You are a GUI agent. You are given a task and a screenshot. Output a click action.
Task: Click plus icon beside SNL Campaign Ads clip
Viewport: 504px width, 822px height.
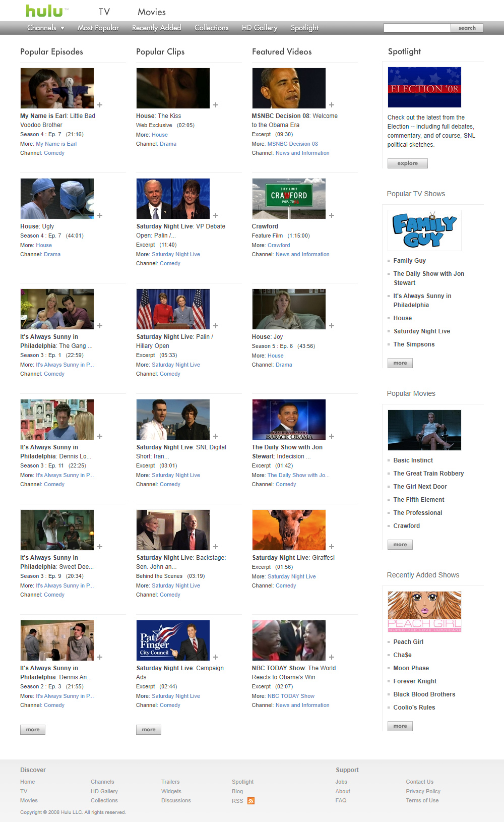(x=216, y=657)
